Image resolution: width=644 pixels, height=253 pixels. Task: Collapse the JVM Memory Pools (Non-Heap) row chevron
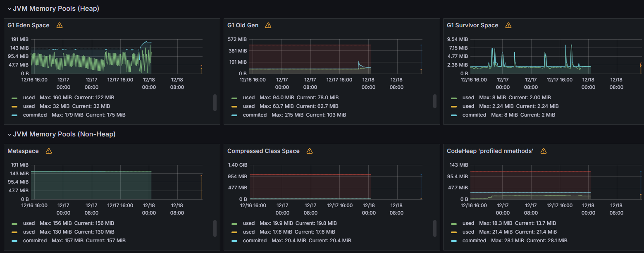[x=9, y=134]
